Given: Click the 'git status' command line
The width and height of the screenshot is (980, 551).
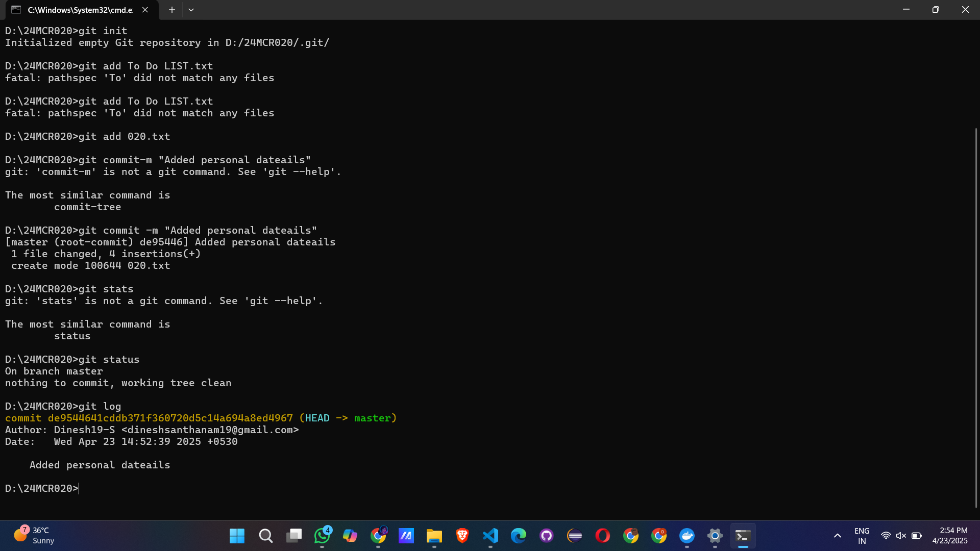Looking at the screenshot, I should (x=72, y=359).
